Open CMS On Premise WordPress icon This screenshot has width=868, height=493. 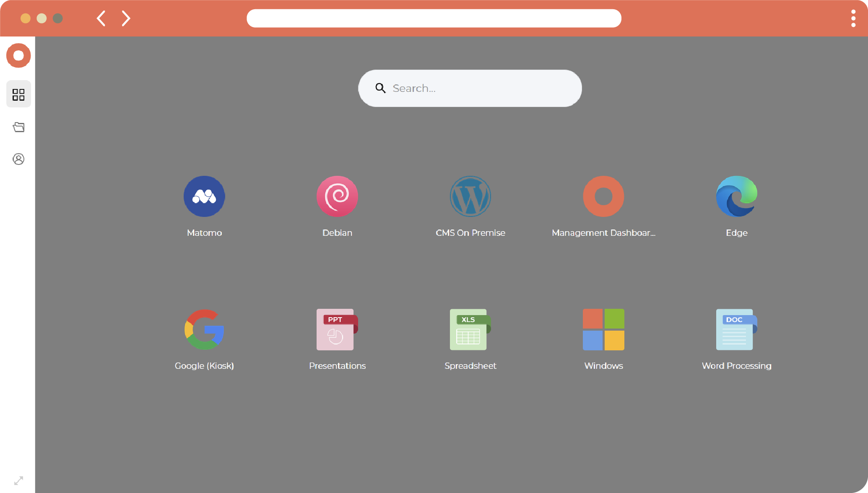point(470,196)
